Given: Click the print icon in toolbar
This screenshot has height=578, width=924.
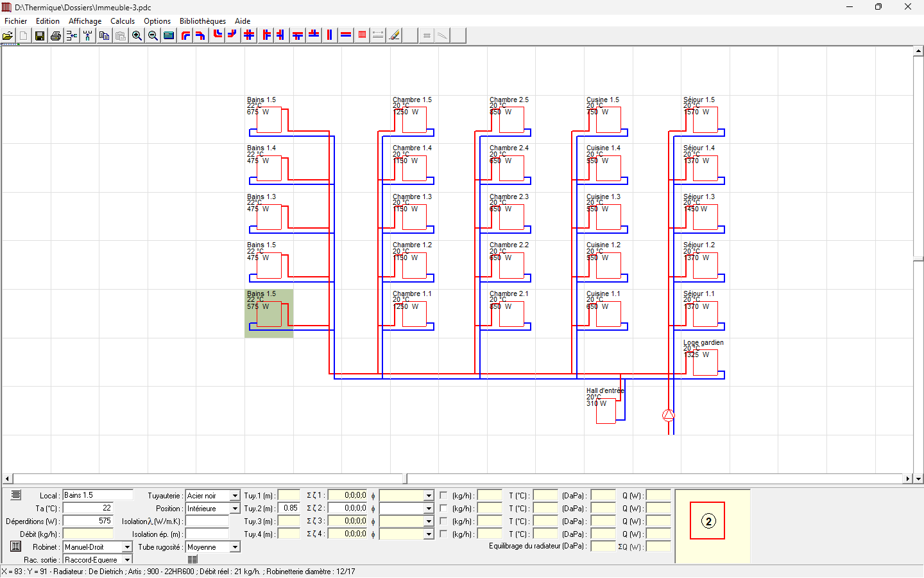Looking at the screenshot, I should [56, 36].
